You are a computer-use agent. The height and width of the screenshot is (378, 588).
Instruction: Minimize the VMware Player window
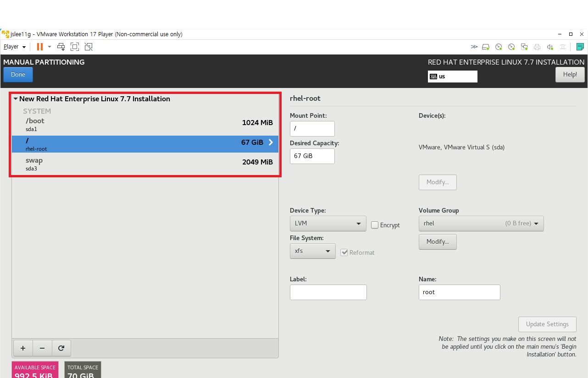pos(560,34)
